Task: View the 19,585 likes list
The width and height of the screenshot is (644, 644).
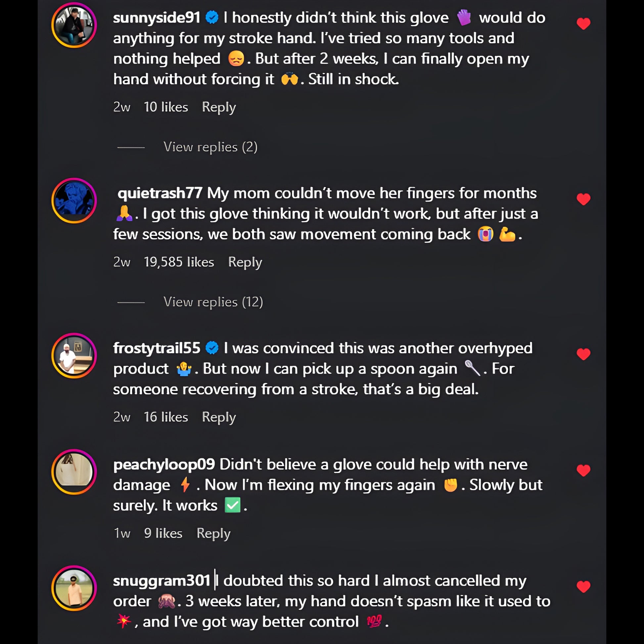Action: pyautogui.click(x=179, y=262)
